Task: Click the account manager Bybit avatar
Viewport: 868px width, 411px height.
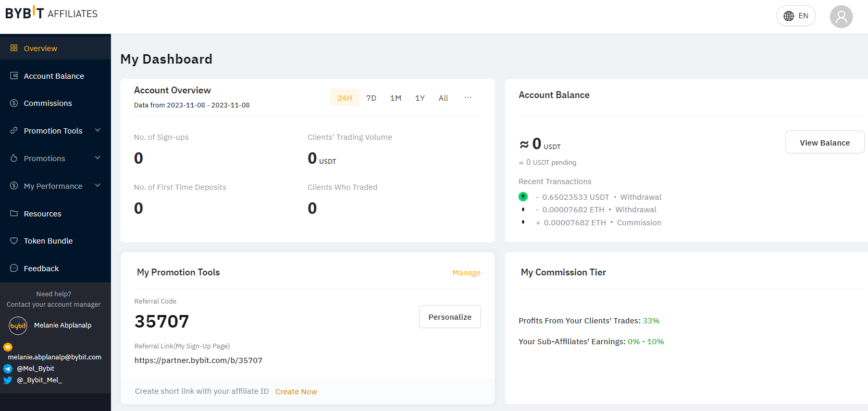Action: click(x=18, y=325)
